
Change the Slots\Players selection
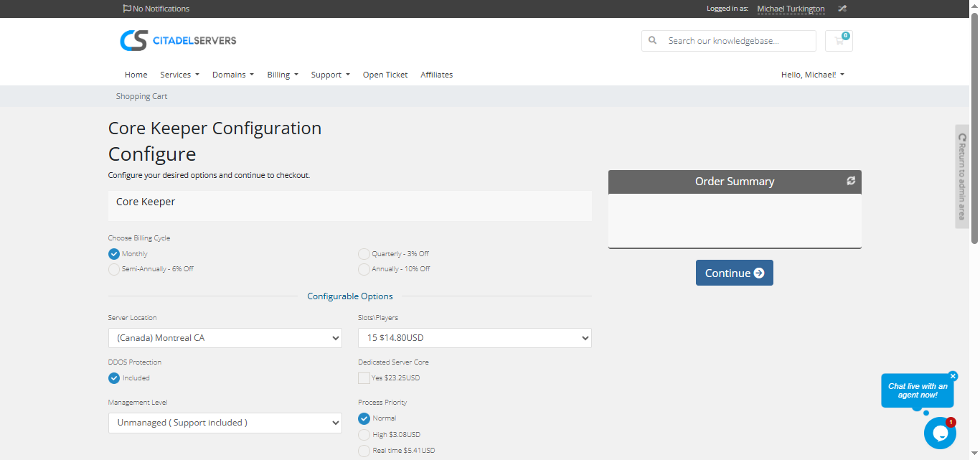pyautogui.click(x=474, y=337)
